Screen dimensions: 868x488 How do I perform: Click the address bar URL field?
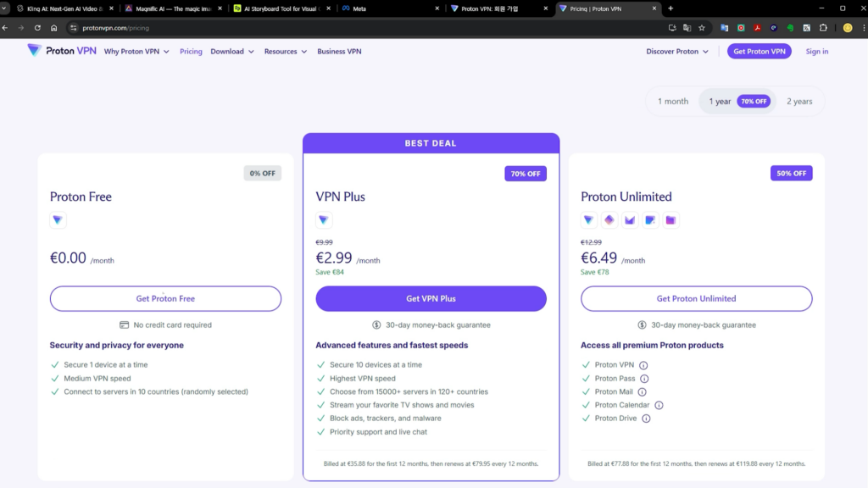click(365, 28)
